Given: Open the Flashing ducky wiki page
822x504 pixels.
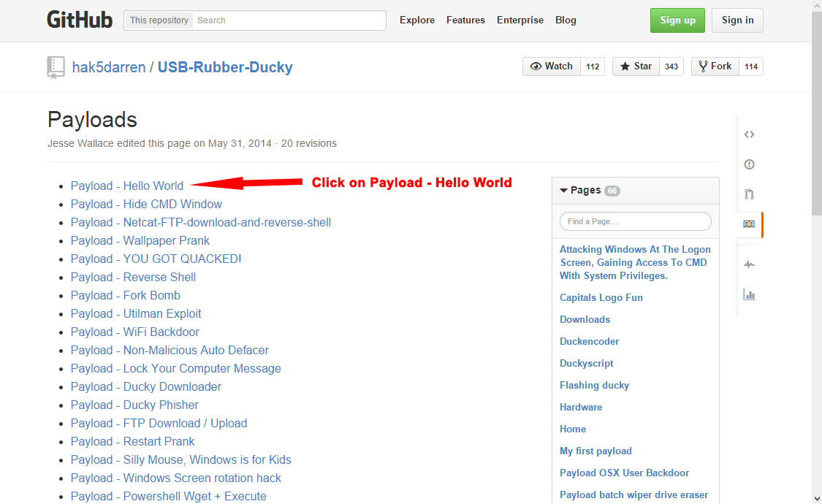Looking at the screenshot, I should [x=594, y=386].
